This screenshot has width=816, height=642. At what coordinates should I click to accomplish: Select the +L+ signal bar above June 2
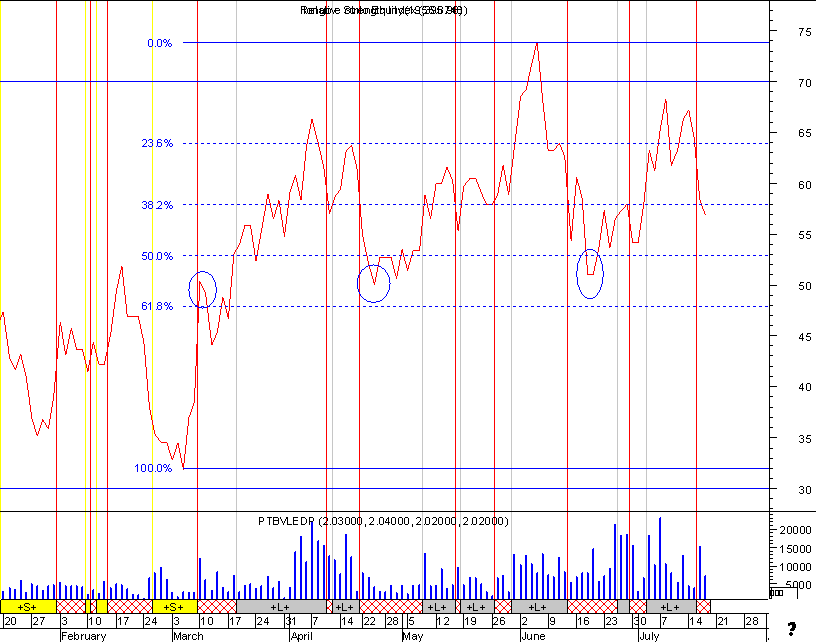click(539, 607)
